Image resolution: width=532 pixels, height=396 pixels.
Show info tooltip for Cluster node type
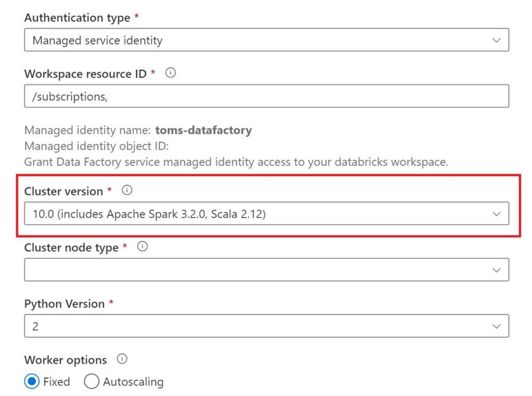(142, 247)
